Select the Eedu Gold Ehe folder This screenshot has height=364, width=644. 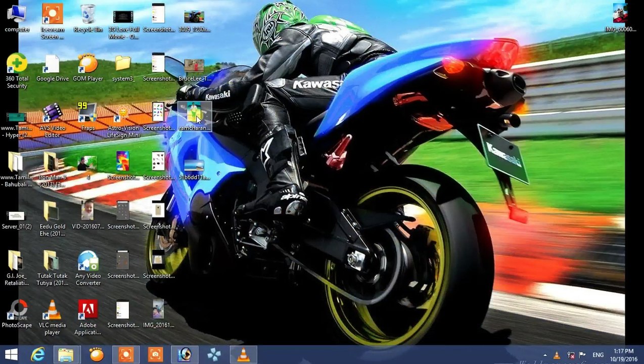pyautogui.click(x=52, y=218)
